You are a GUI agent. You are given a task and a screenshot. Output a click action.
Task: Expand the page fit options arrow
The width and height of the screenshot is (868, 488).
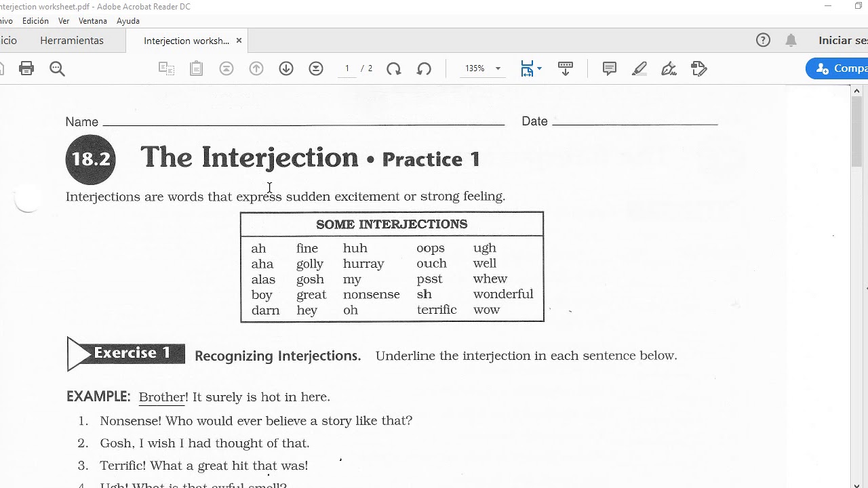[539, 68]
